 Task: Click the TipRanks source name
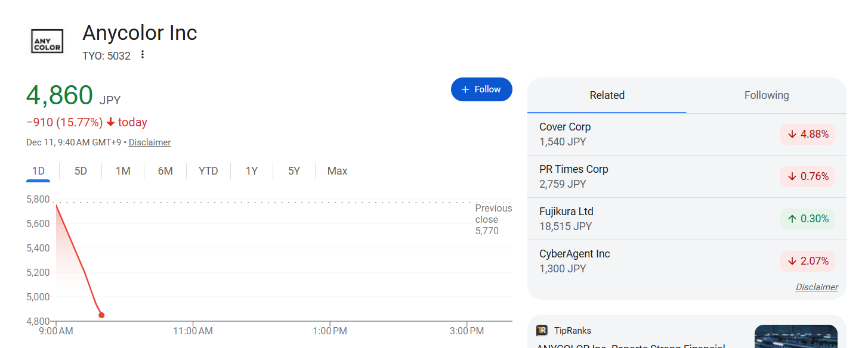point(573,331)
